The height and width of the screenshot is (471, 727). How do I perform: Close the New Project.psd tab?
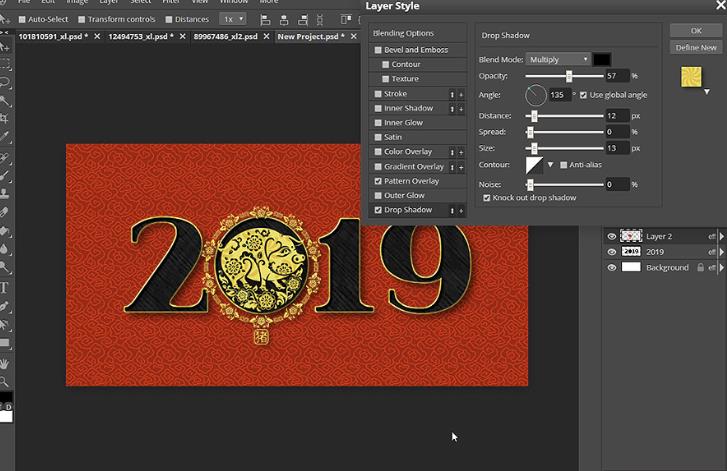(x=354, y=36)
